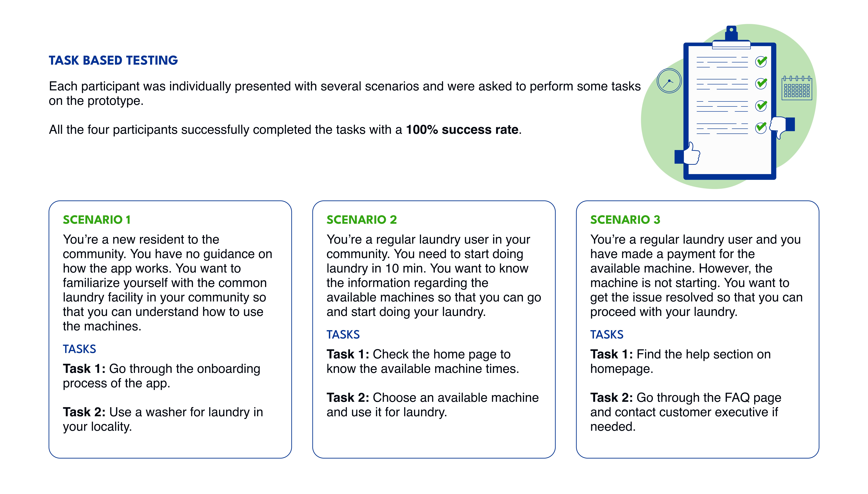Click the SCENARIO 1 heading

[x=97, y=220]
